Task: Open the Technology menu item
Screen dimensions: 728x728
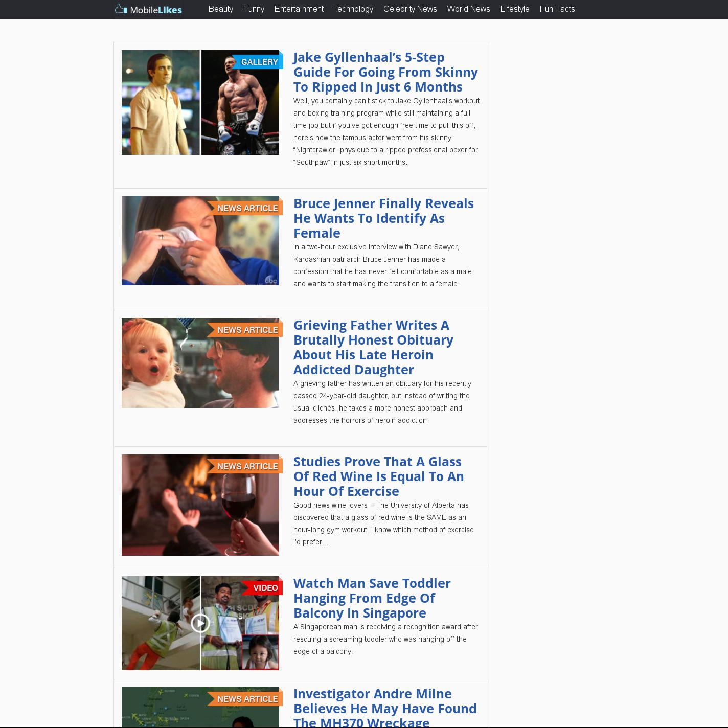Action: click(353, 9)
